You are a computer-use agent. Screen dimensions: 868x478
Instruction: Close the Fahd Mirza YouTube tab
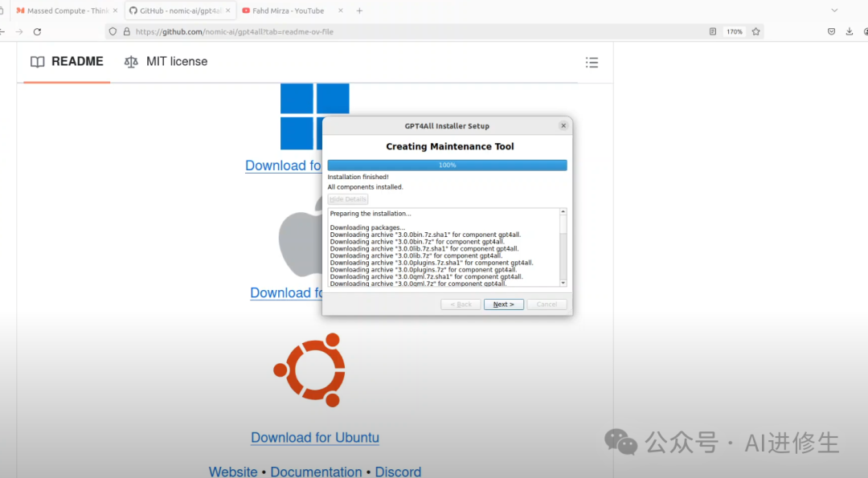click(341, 10)
